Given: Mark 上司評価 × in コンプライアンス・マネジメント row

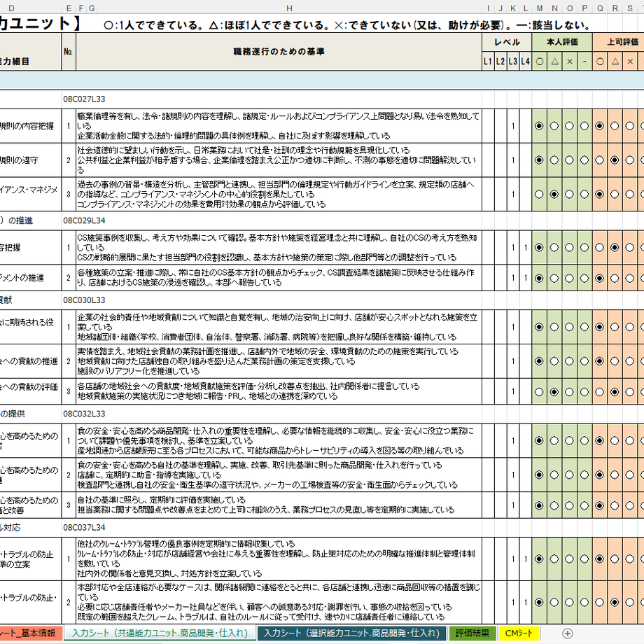Looking at the screenshot, I should [629, 195].
